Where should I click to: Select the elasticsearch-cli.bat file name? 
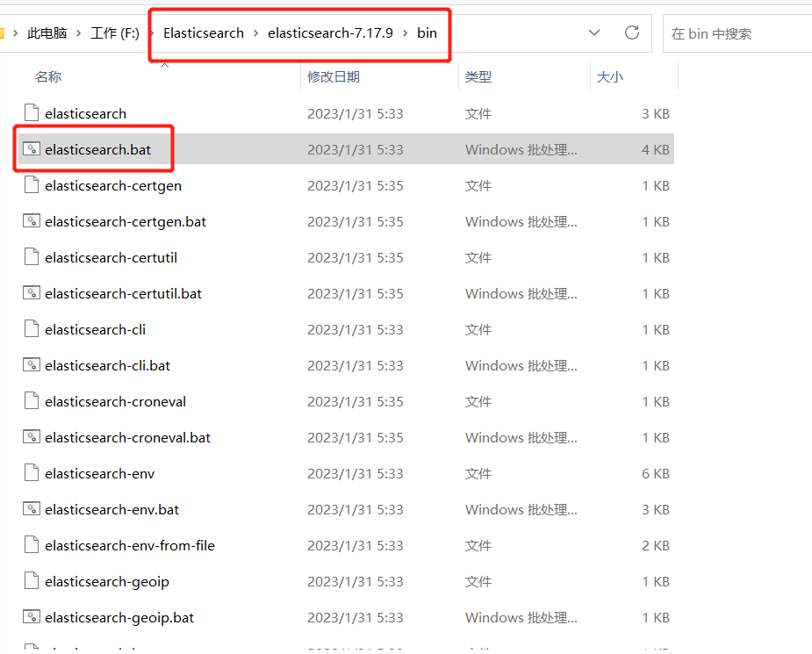click(x=107, y=365)
